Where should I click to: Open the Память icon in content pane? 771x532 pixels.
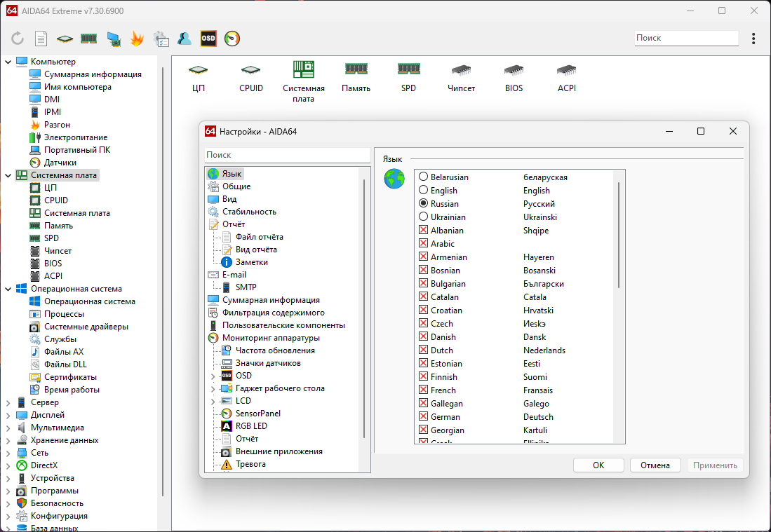click(x=356, y=77)
